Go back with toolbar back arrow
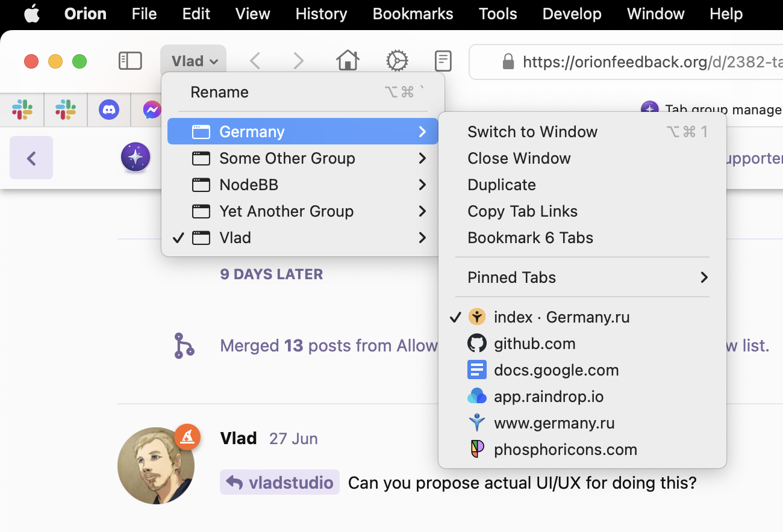The width and height of the screenshot is (783, 532). point(255,61)
